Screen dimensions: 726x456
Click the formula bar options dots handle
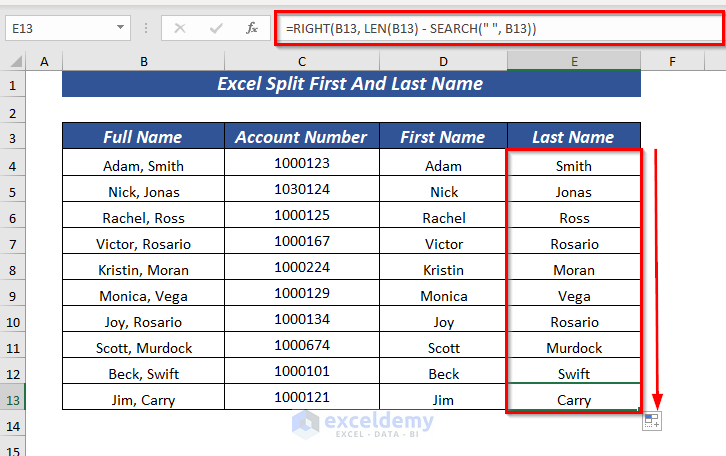(x=146, y=29)
